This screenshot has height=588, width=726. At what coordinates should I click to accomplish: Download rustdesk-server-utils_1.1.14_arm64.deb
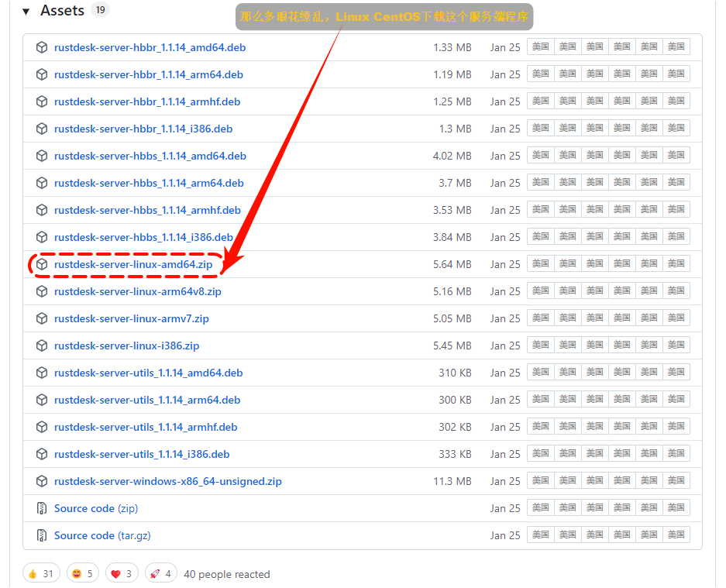[146, 400]
